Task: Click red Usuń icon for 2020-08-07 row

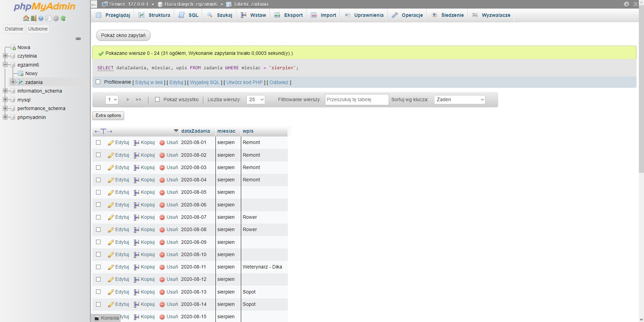Action: 162,217
